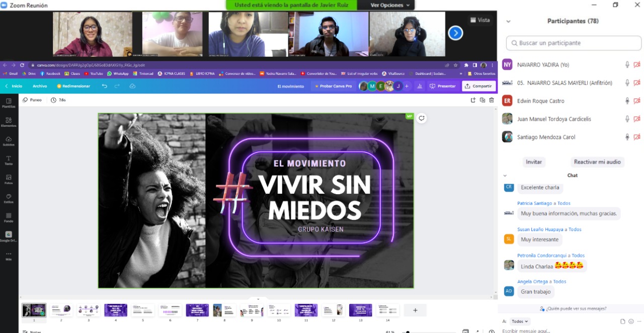Toggle camera icon for NAVARRO YADIRA

(x=637, y=65)
